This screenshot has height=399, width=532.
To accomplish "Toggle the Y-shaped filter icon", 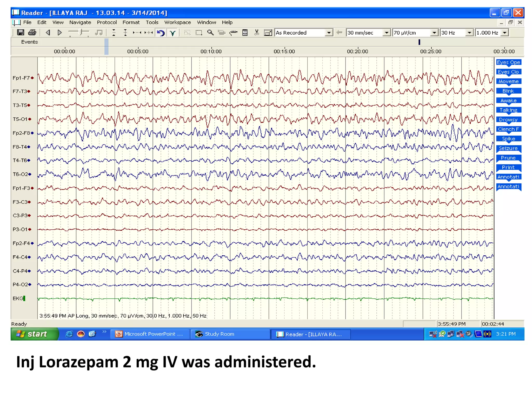I will 173,33.
